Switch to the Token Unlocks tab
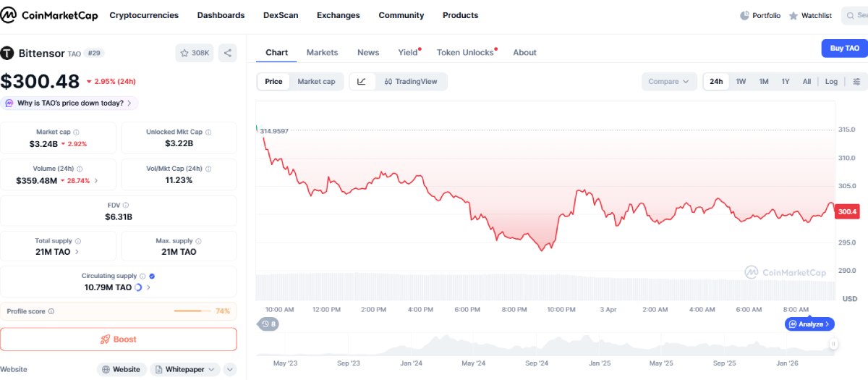The width and height of the screenshot is (868, 380). (x=464, y=52)
